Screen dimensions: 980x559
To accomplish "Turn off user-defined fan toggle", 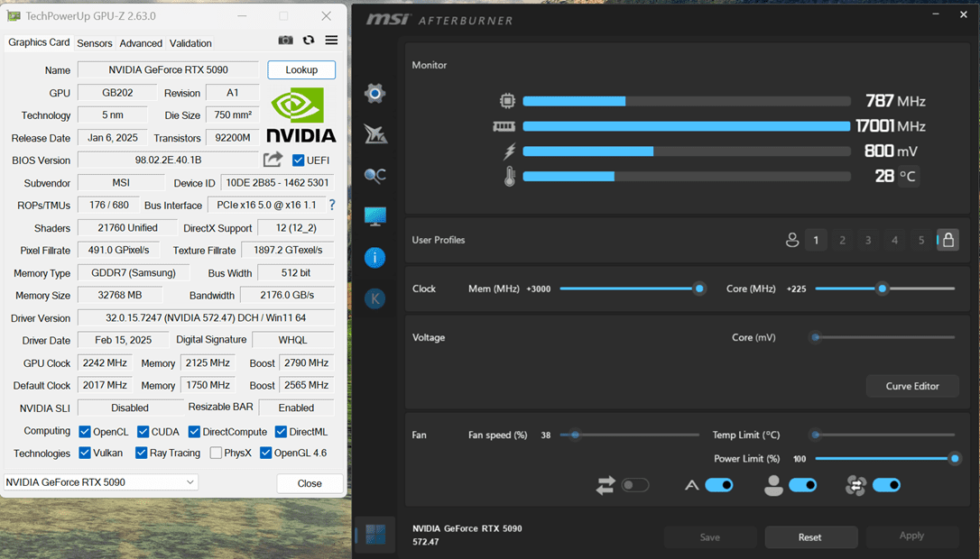I will click(802, 485).
